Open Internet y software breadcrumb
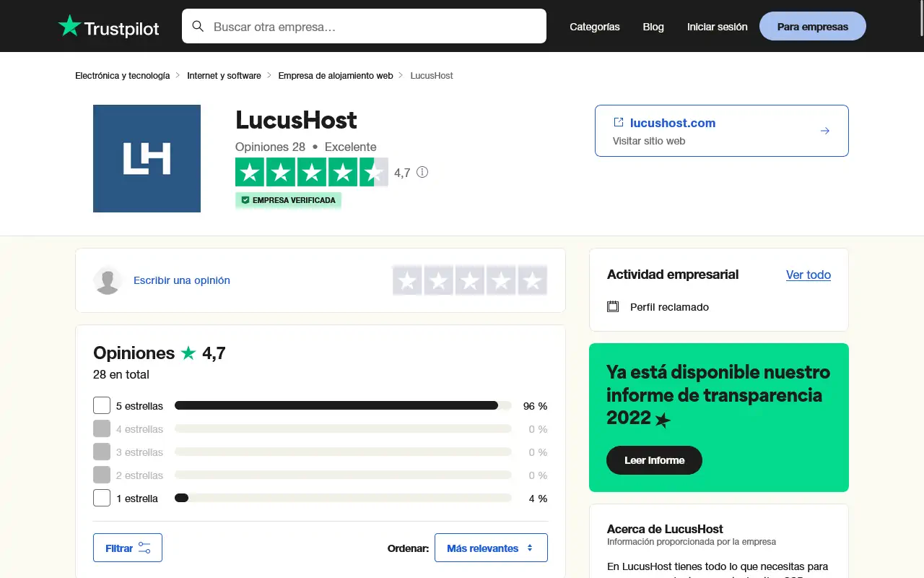The image size is (924, 578). 224,75
